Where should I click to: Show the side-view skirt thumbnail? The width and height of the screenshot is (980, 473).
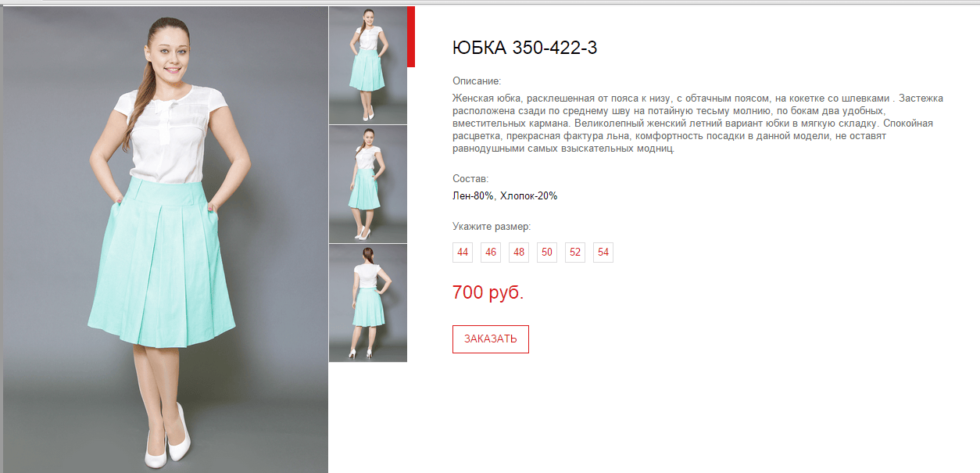pyautogui.click(x=368, y=185)
